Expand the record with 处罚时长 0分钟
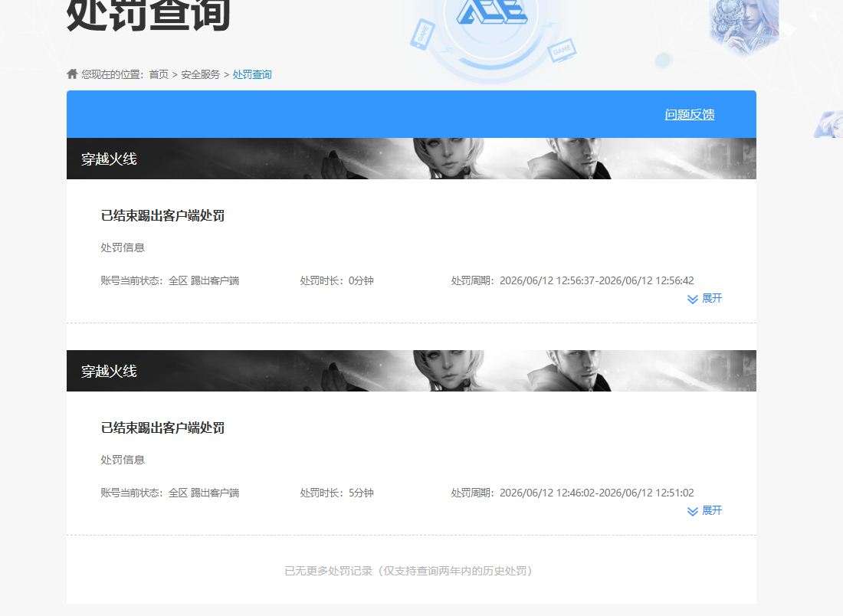Viewport: 843px width, 616px height. (x=705, y=298)
